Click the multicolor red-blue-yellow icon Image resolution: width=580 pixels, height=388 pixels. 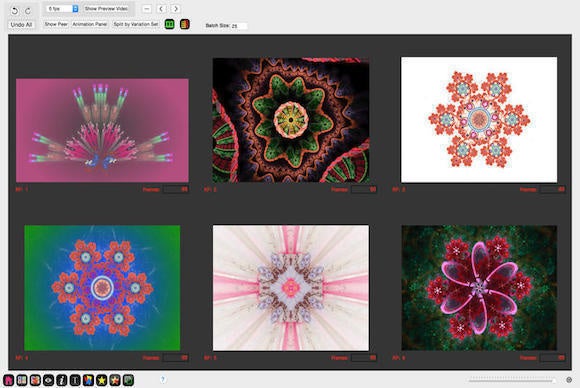pyautogui.click(x=88, y=380)
